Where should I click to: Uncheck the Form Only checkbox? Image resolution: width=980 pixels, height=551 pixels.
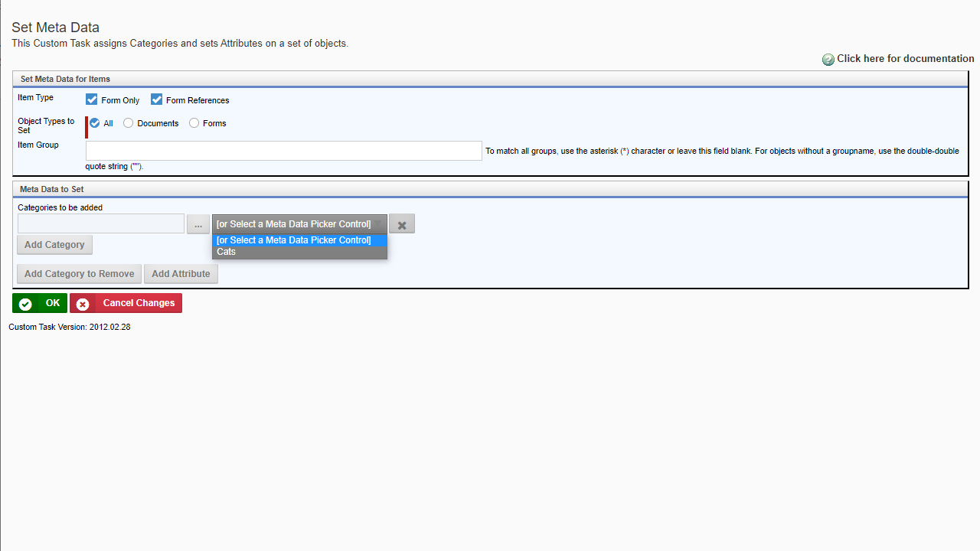coord(92,99)
